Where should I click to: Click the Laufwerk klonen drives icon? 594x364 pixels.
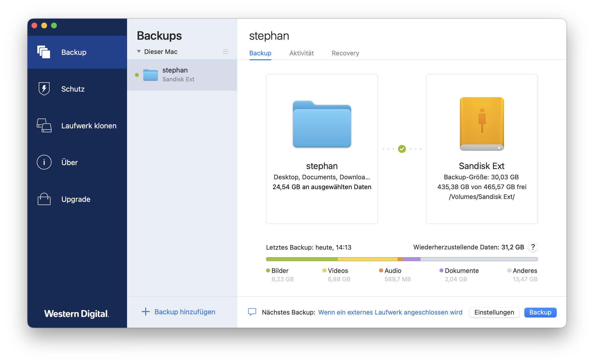44,125
